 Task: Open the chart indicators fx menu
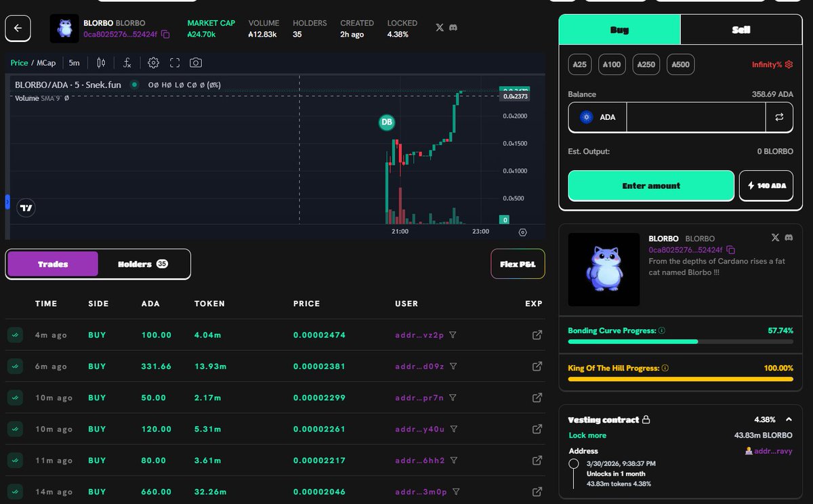(127, 63)
